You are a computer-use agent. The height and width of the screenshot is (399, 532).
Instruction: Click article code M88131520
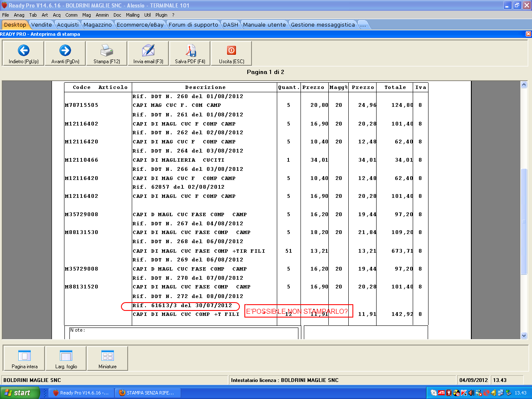coord(81,287)
